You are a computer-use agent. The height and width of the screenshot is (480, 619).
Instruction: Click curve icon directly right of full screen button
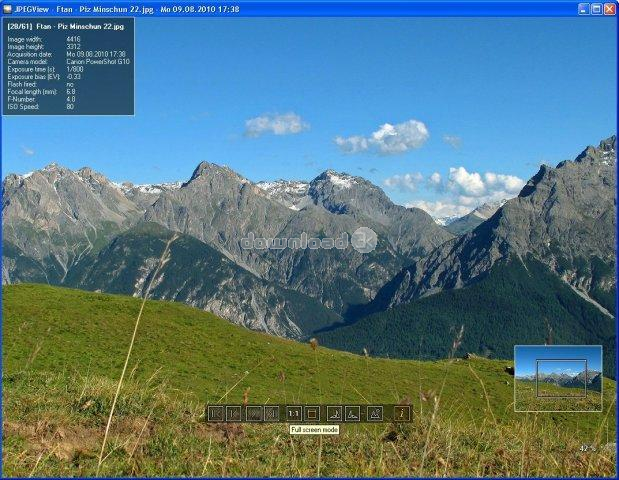(x=334, y=414)
